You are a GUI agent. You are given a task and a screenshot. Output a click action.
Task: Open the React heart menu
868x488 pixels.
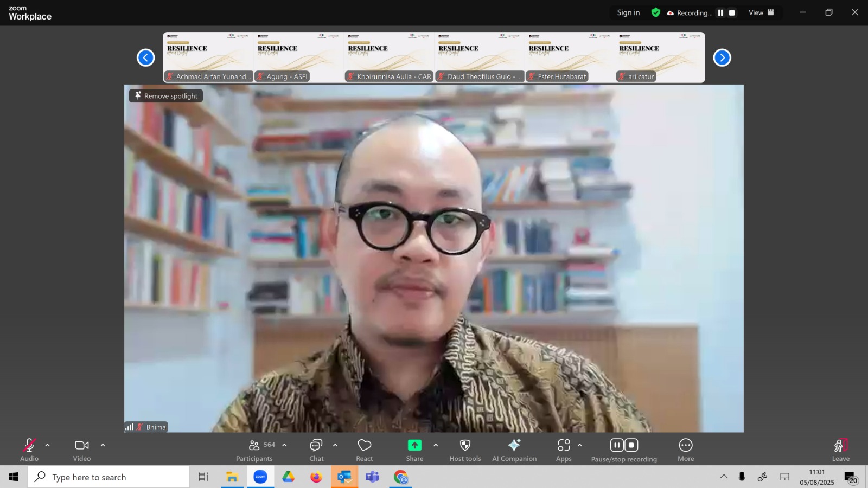(365, 450)
